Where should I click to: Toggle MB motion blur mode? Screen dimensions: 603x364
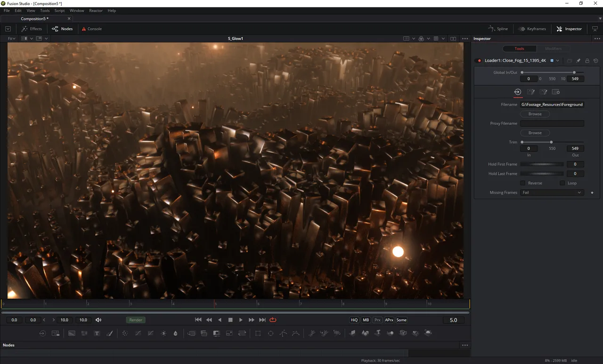click(x=366, y=320)
